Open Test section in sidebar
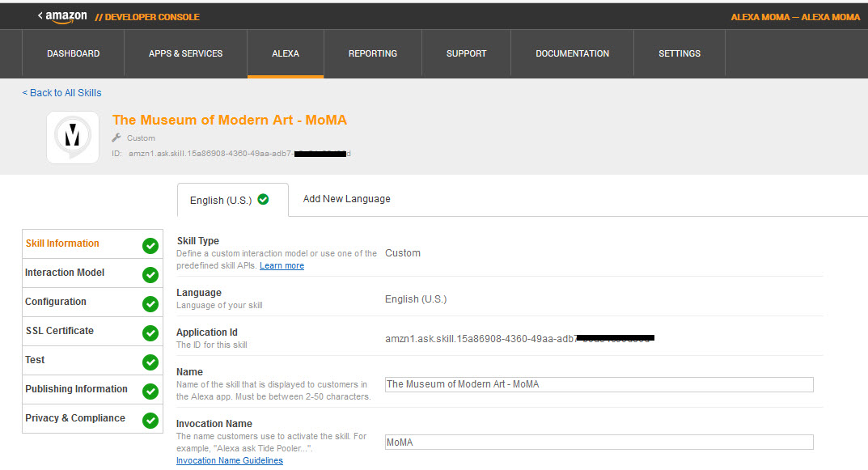The image size is (868, 470). pyautogui.click(x=92, y=361)
